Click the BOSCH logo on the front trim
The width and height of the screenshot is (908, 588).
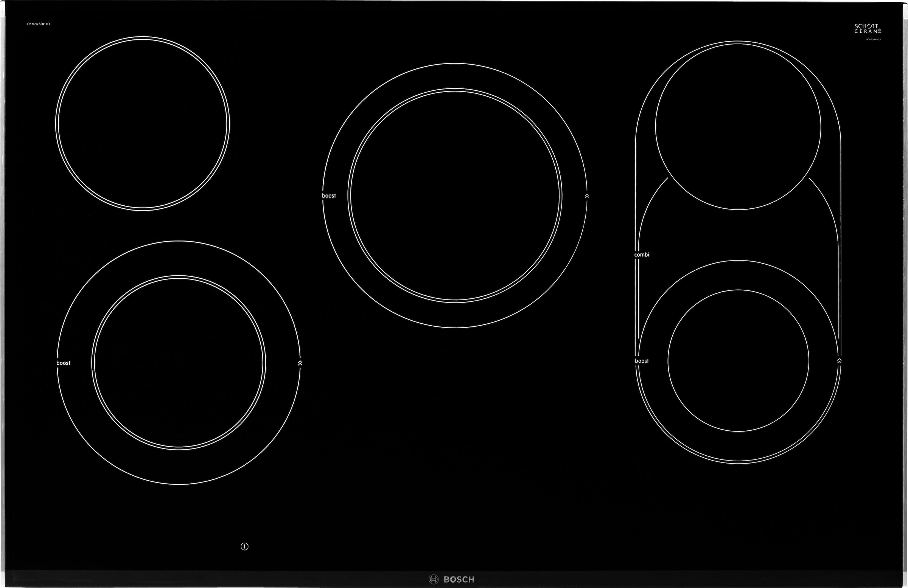point(452,580)
